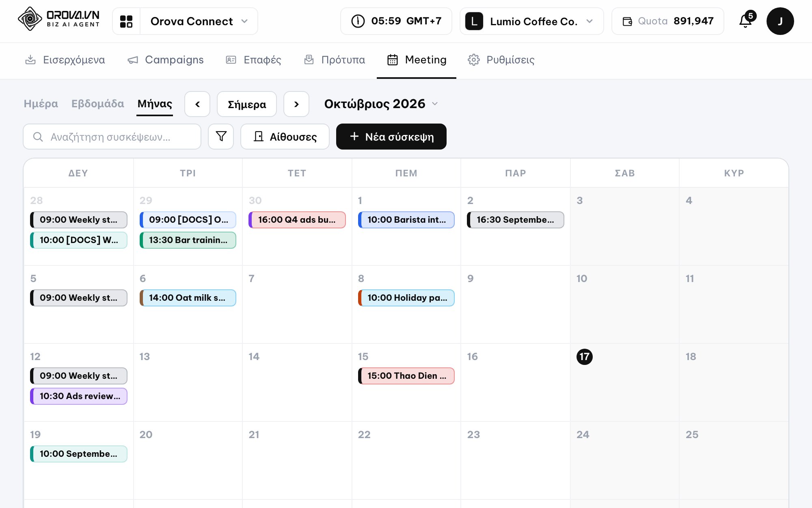Switch to the Επαφές tab
This screenshot has width=812, height=508.
(x=254, y=60)
